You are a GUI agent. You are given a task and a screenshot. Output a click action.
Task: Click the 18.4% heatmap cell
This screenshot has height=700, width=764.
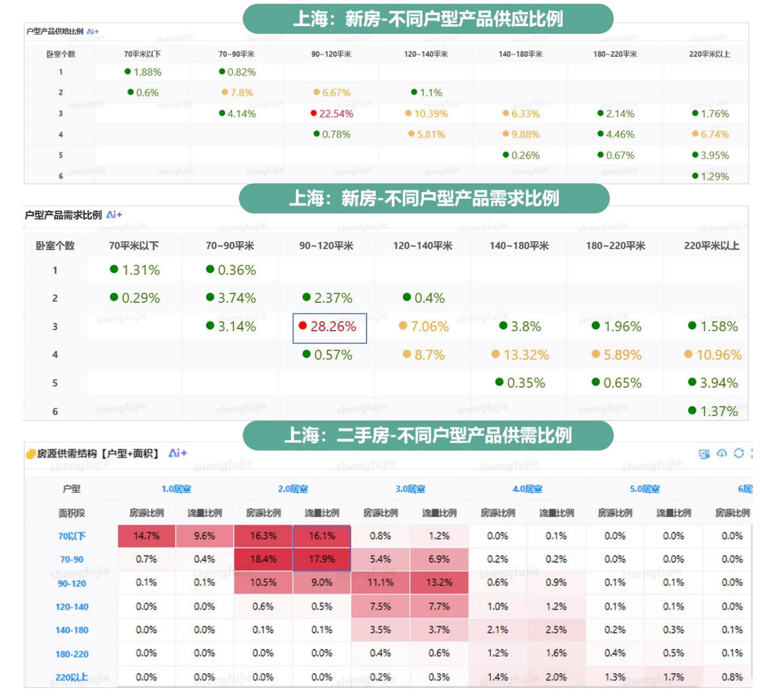(x=263, y=559)
